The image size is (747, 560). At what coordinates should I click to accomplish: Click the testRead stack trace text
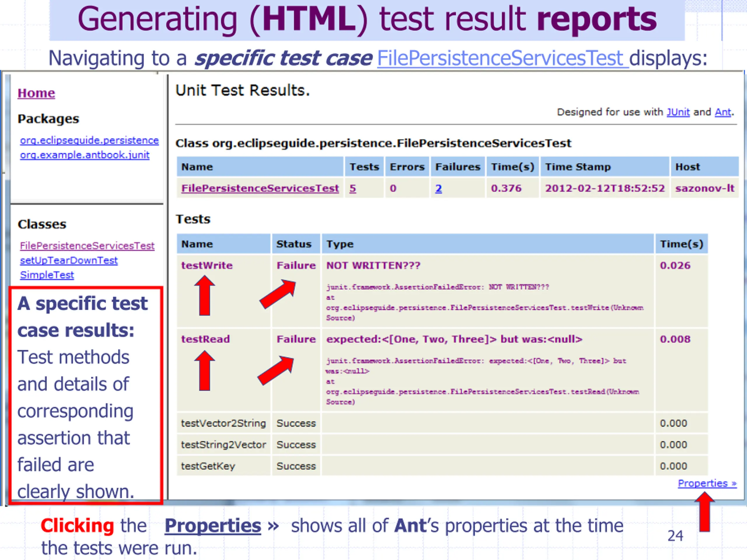pos(482,381)
